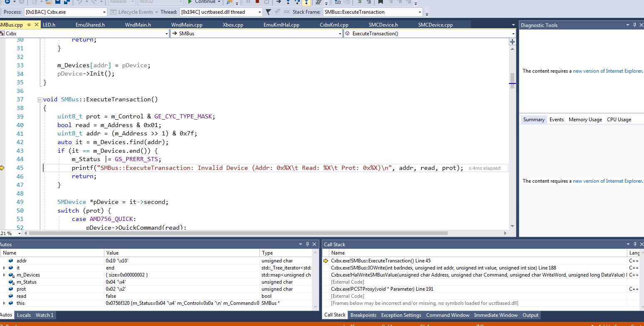
Task: Open the SMBus class navigation dropdown
Action: point(257,34)
